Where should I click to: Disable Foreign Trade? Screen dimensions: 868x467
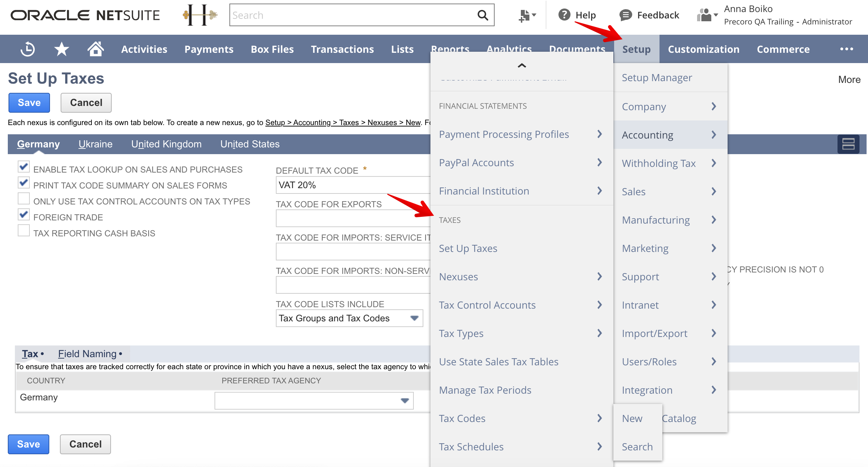(23, 214)
